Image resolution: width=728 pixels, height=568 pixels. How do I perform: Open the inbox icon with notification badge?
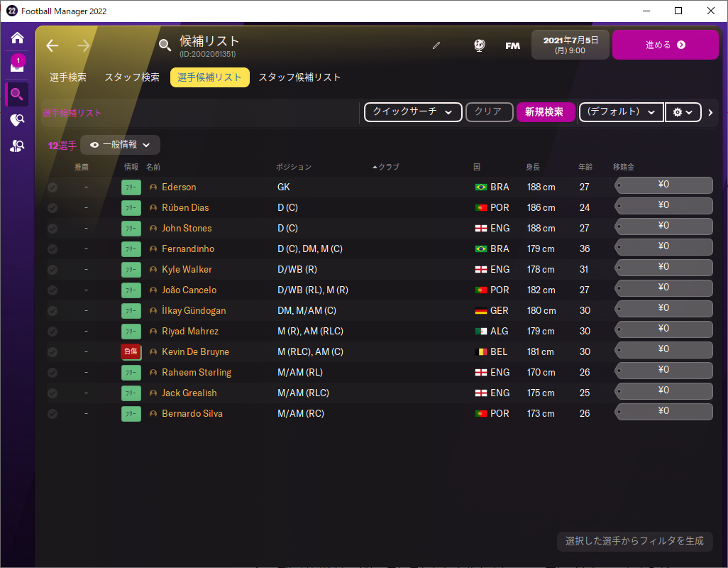(17, 64)
